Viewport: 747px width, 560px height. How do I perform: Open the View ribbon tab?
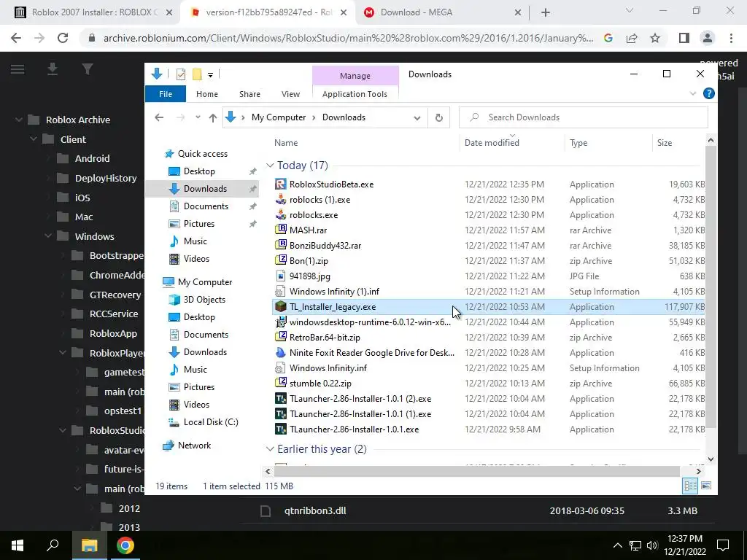coord(290,94)
